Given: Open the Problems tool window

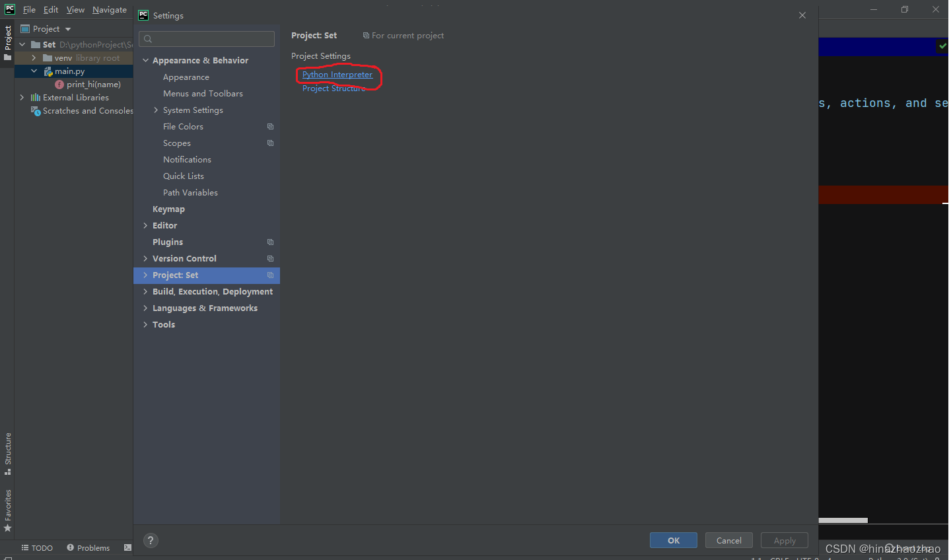Looking at the screenshot, I should tap(88, 548).
